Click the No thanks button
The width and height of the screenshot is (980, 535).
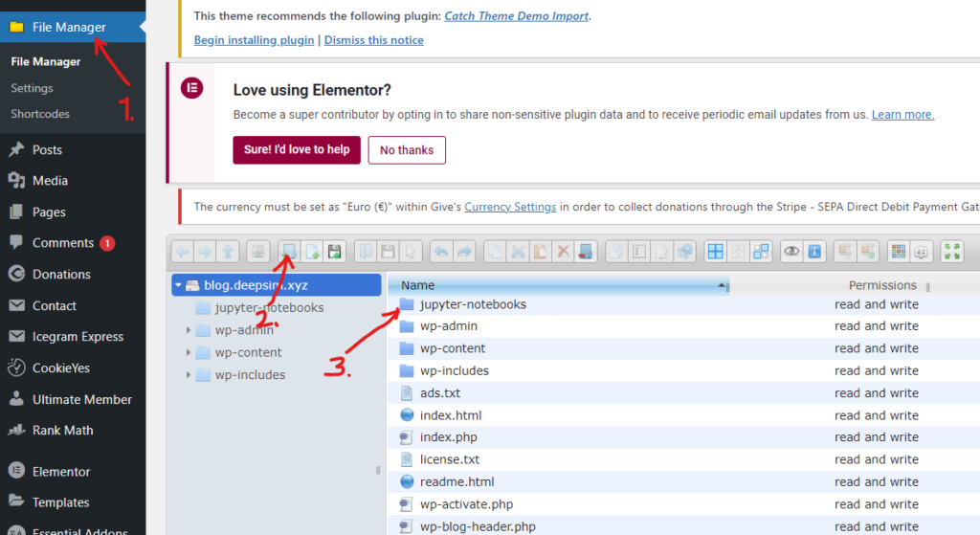[407, 150]
